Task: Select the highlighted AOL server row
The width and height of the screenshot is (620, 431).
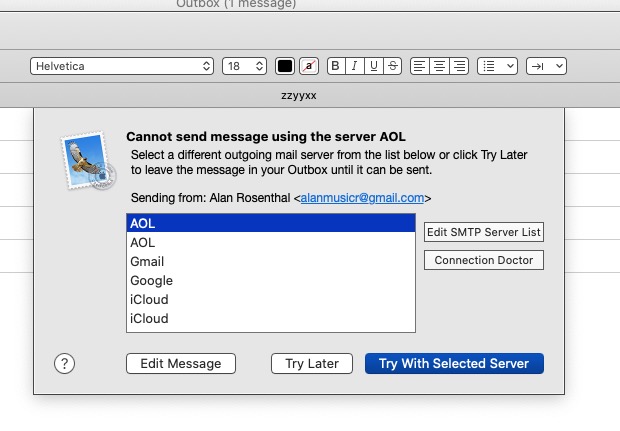Action: coord(271,223)
